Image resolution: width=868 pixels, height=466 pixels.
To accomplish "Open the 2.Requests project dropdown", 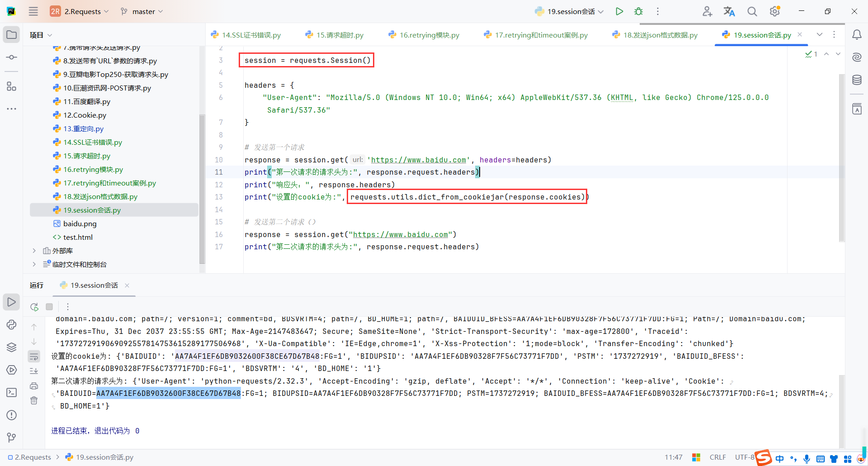I will (x=80, y=11).
